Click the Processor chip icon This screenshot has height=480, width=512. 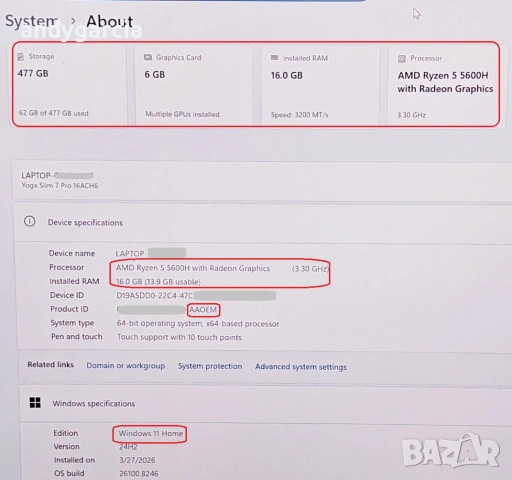[x=402, y=59]
